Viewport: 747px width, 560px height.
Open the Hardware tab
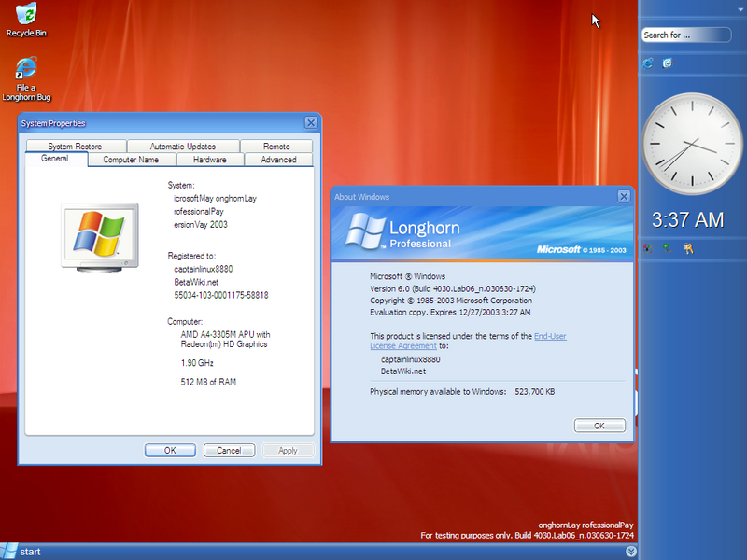pos(210,160)
